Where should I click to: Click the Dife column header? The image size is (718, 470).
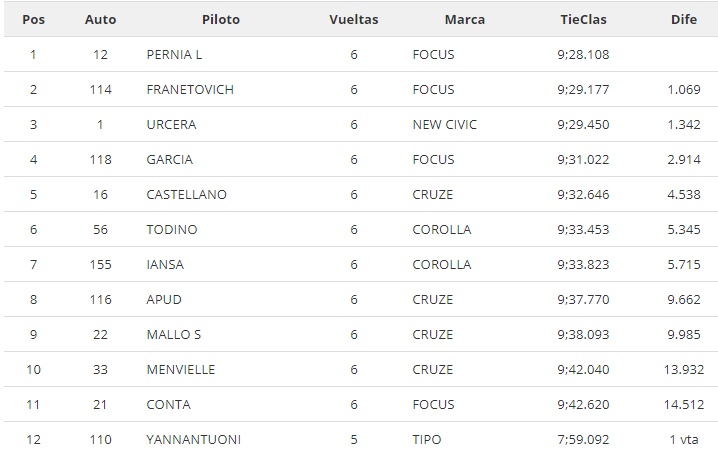pyautogui.click(x=684, y=20)
